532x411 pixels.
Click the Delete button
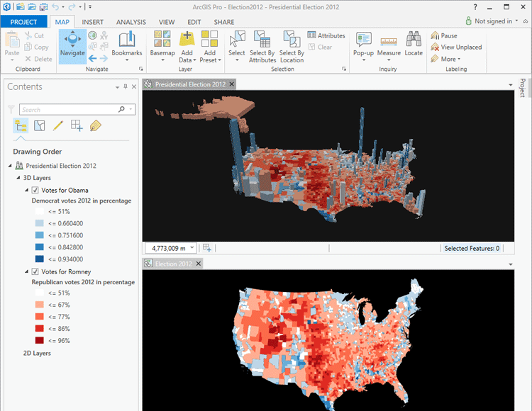click(38, 59)
